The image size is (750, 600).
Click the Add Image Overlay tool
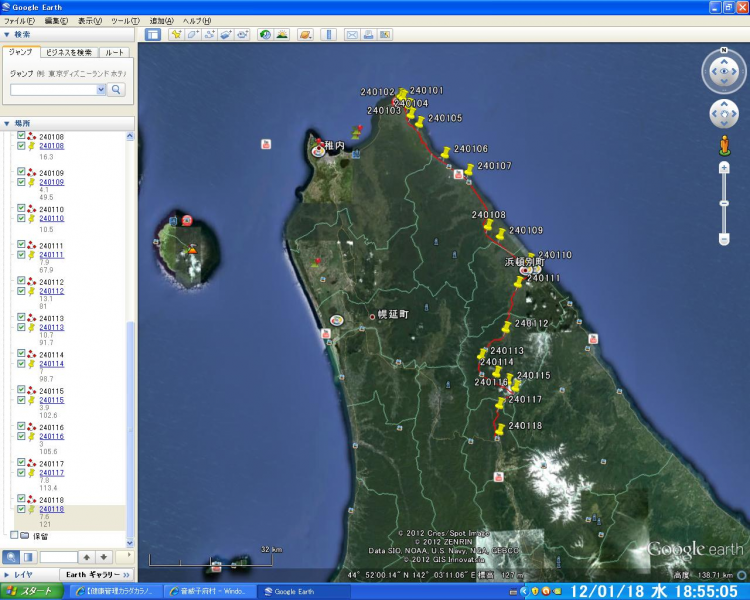(226, 34)
